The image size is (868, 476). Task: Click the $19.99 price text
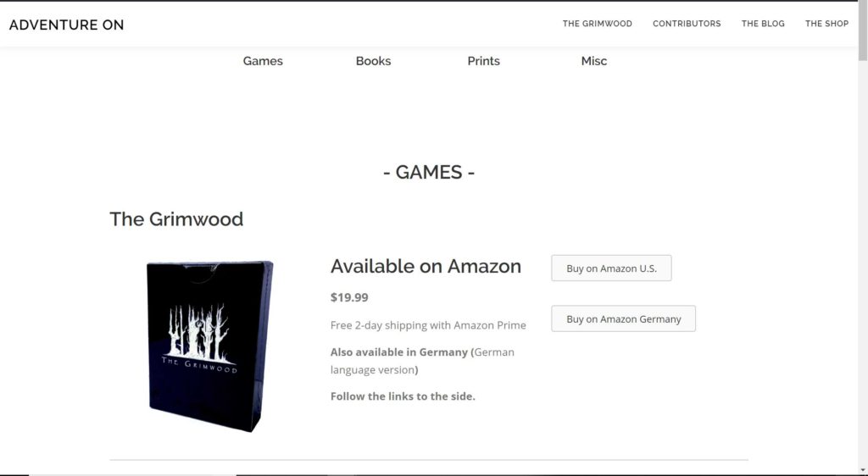coord(349,297)
